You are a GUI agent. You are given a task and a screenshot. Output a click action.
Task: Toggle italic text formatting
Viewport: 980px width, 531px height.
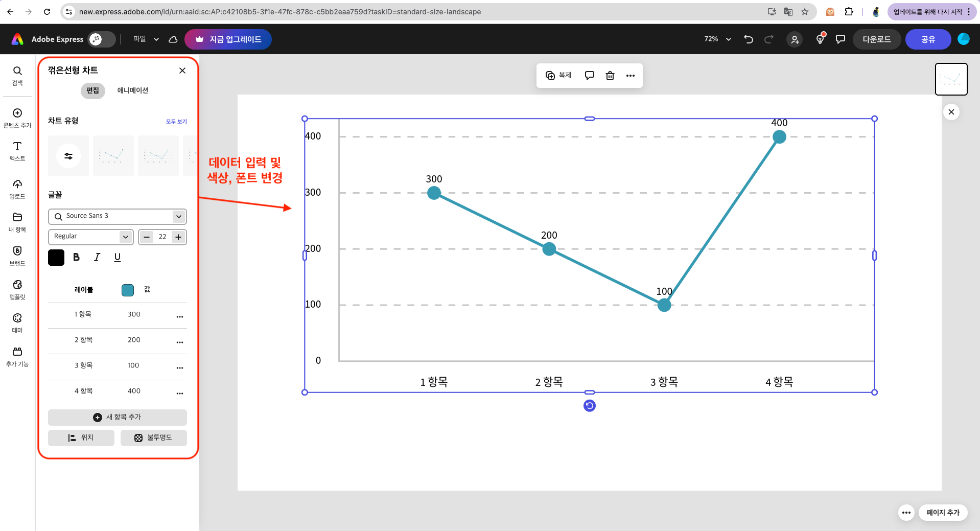(x=97, y=258)
